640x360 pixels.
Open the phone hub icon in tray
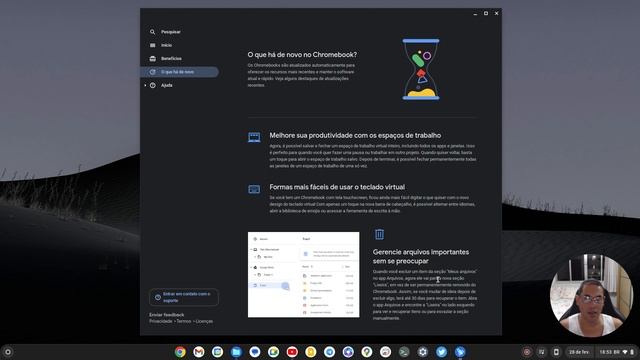point(556,352)
